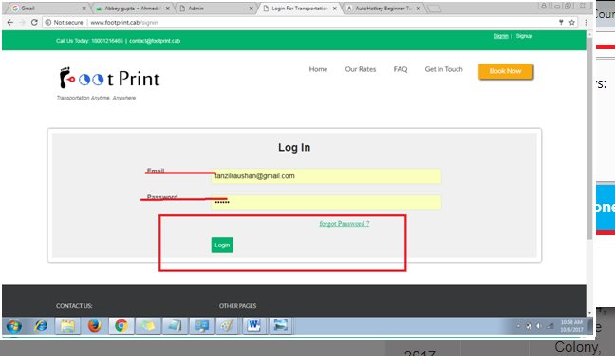615x364 pixels.
Task: Close the Admin tab
Action: click(251, 9)
